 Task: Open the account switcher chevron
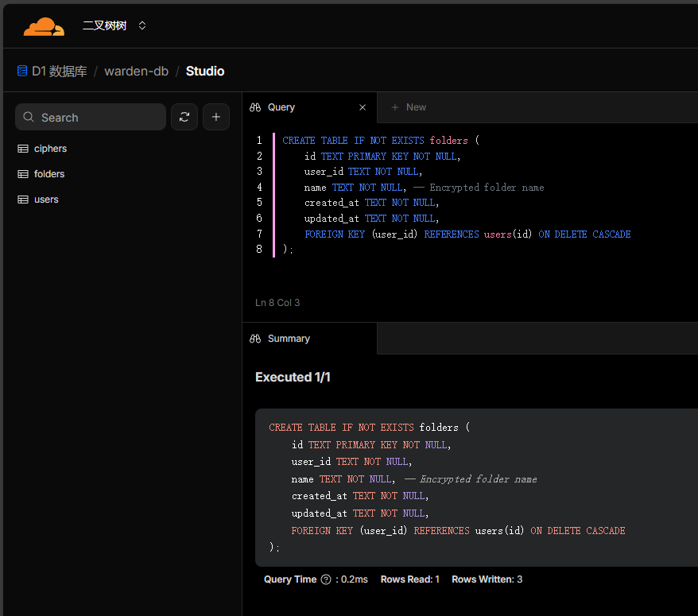click(142, 25)
